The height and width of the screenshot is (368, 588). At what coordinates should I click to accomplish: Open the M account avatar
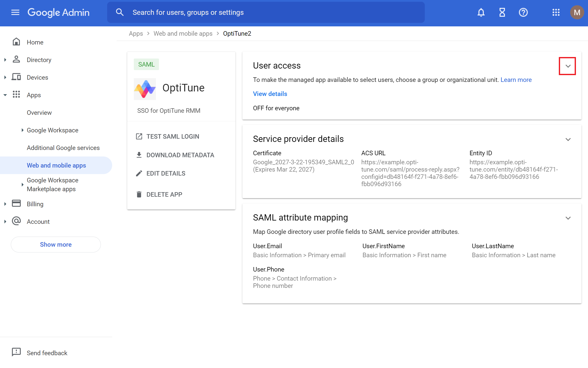577,12
